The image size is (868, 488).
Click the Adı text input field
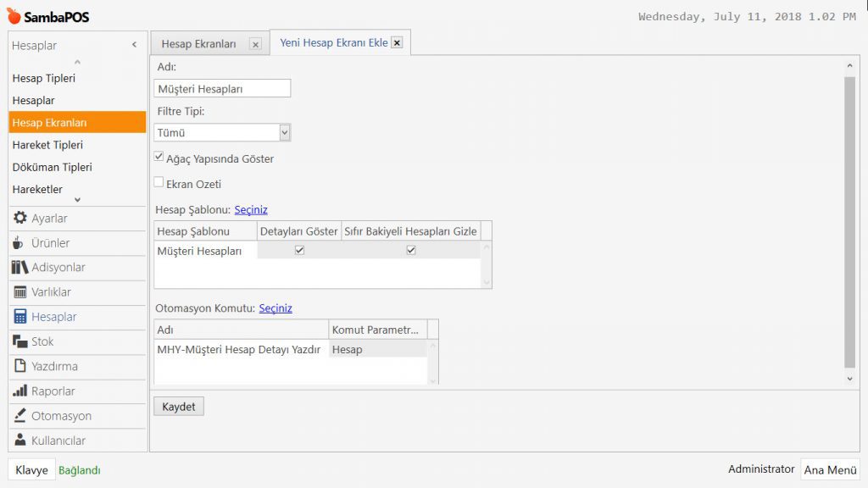pyautogui.click(x=223, y=88)
